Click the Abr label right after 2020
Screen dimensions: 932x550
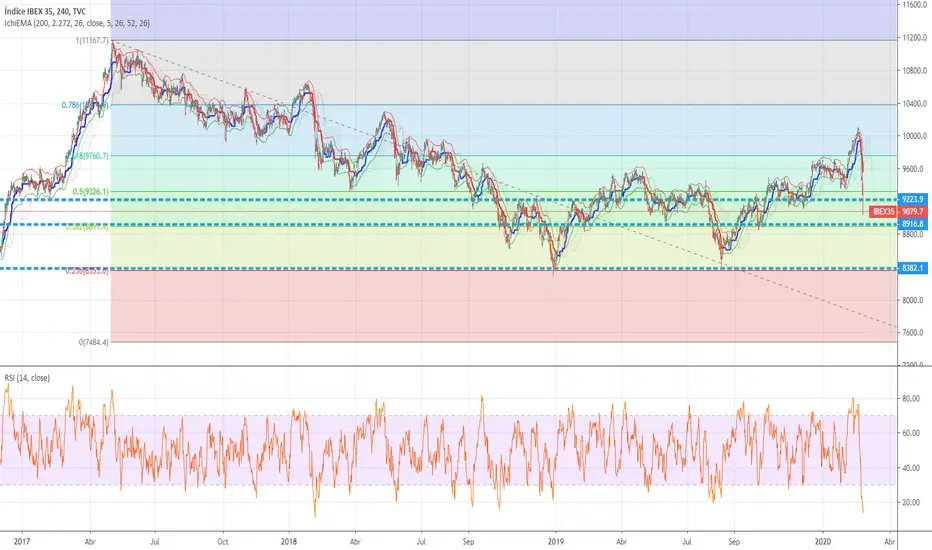click(x=889, y=542)
